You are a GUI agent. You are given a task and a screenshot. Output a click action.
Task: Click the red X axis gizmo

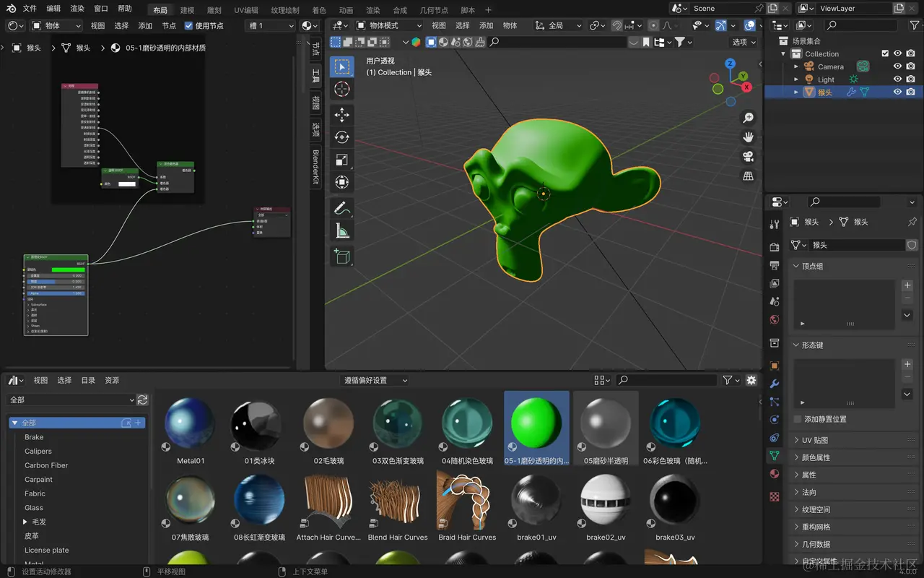(x=746, y=87)
